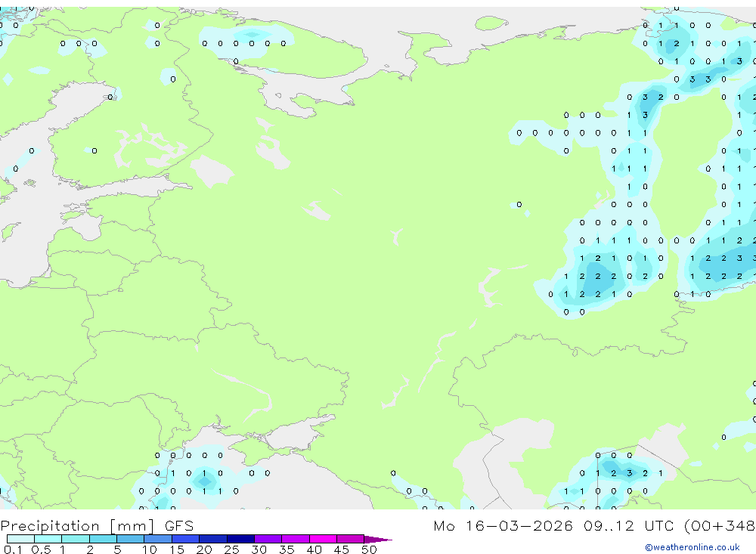Open the weatheronline.co.uk copyright link
756x554 pixels.
tap(692, 547)
